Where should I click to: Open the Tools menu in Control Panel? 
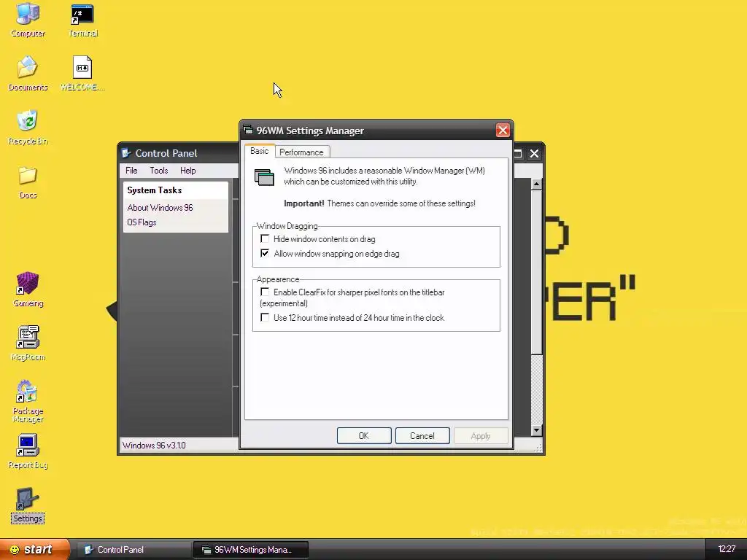(158, 171)
